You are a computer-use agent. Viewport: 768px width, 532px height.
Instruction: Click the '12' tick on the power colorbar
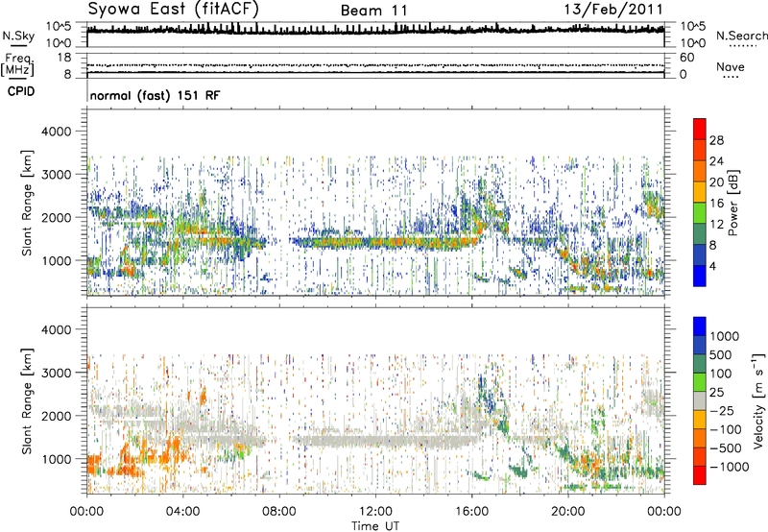tap(716, 225)
